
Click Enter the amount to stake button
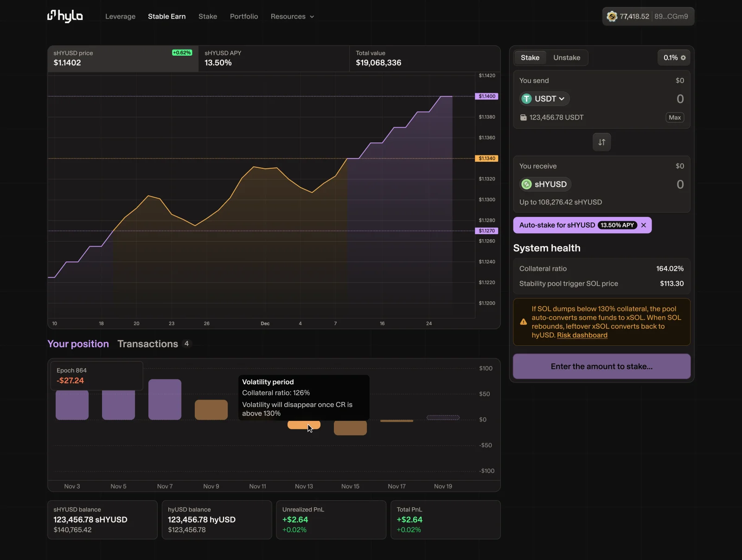point(601,366)
